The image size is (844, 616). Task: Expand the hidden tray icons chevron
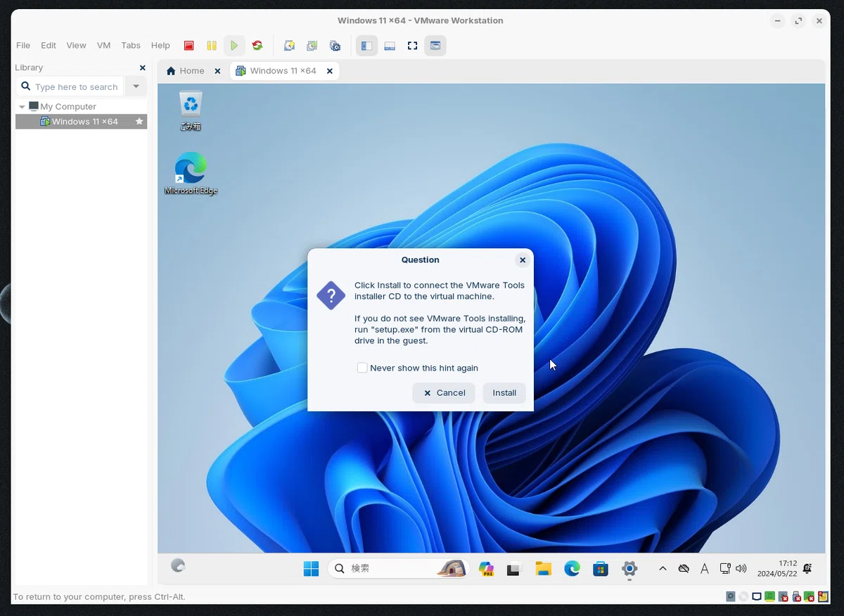point(663,569)
